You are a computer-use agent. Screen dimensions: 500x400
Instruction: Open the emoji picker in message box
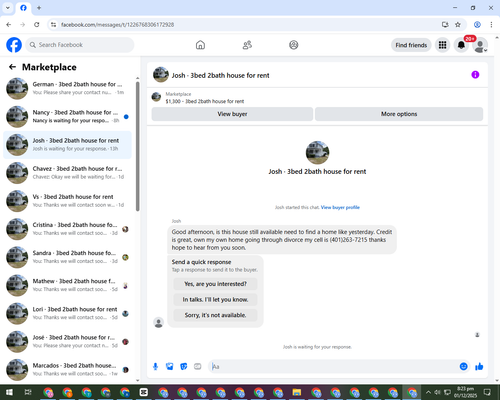pyautogui.click(x=463, y=367)
